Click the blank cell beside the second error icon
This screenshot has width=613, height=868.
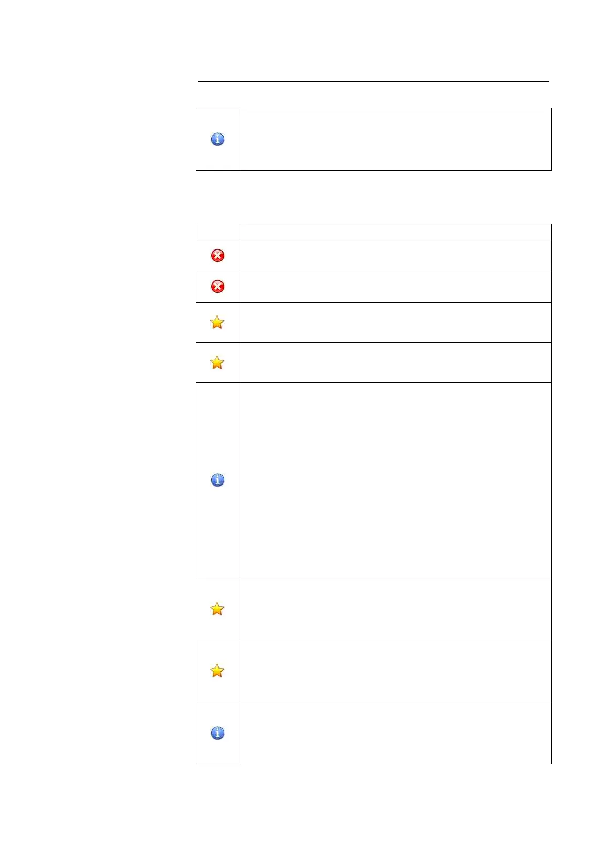click(x=395, y=286)
